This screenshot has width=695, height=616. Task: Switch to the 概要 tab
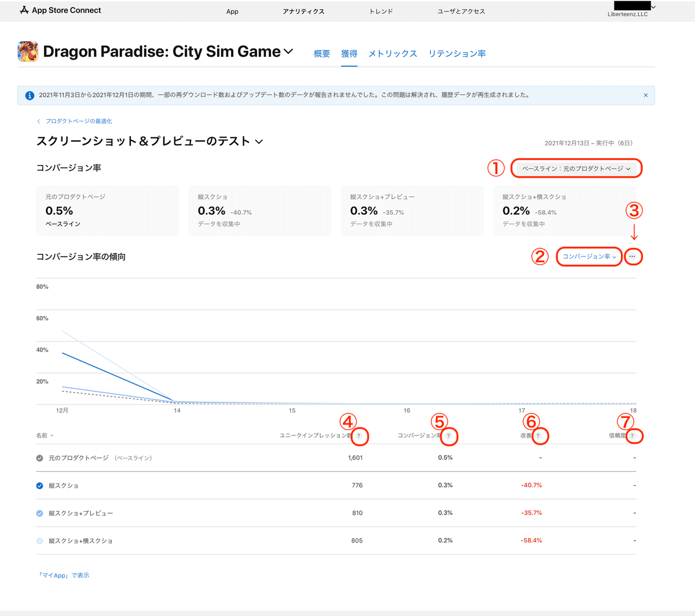[x=322, y=54]
